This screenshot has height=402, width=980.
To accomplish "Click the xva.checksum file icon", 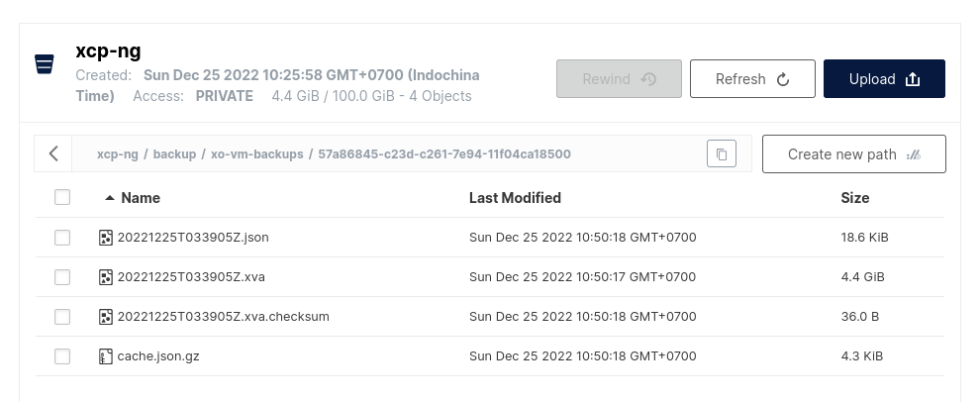I will [x=106, y=317].
